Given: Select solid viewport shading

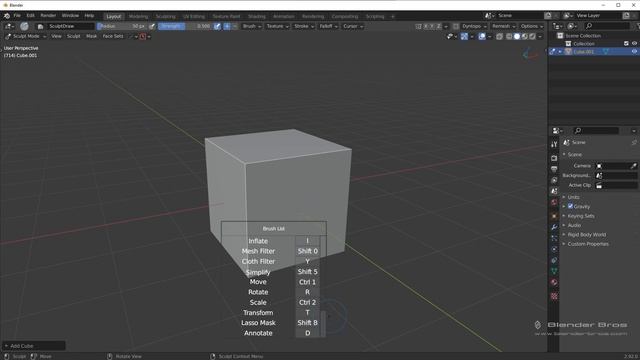Looking at the screenshot, I should click(x=517, y=36).
